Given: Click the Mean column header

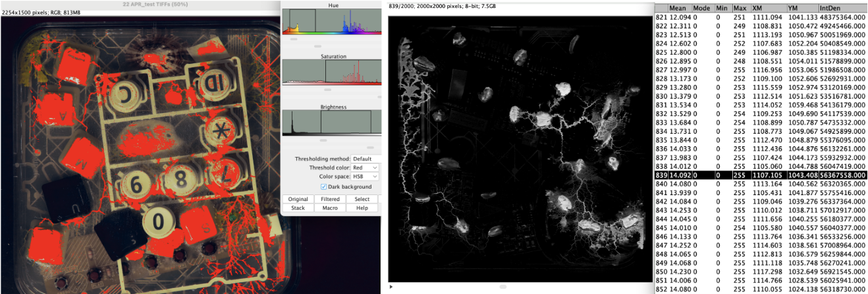Looking at the screenshot, I should click(x=678, y=7).
